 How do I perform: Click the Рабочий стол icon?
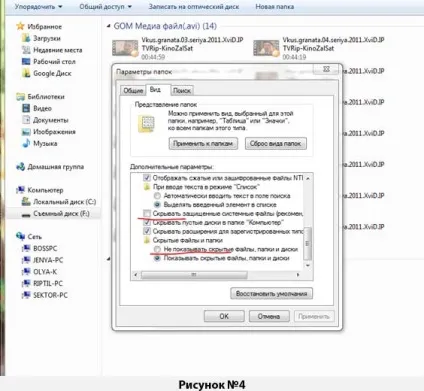pos(26,61)
